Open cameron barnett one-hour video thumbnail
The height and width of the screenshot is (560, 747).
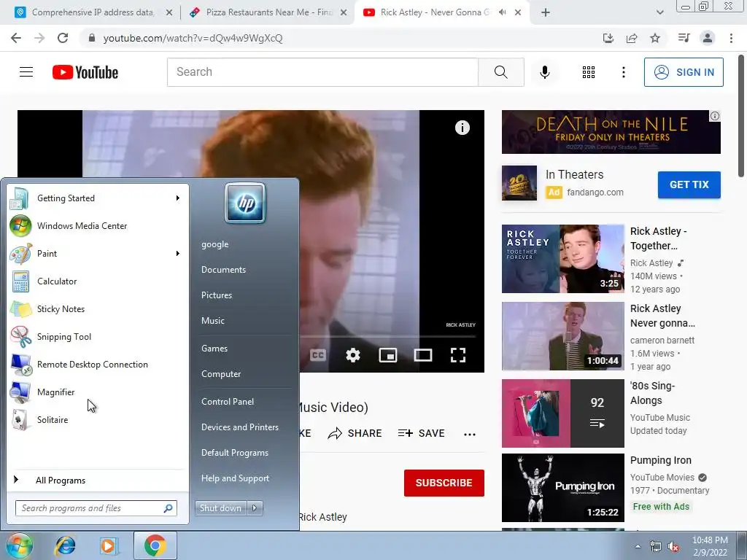[562, 336]
